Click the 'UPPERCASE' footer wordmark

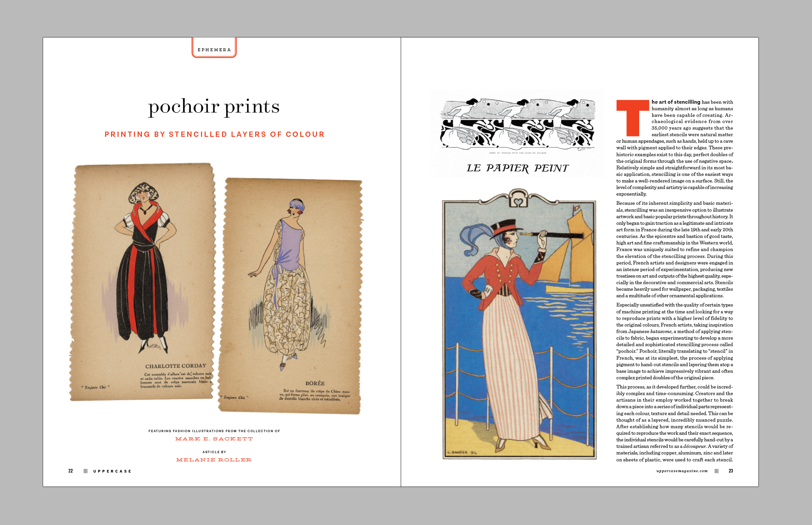[x=112, y=472]
